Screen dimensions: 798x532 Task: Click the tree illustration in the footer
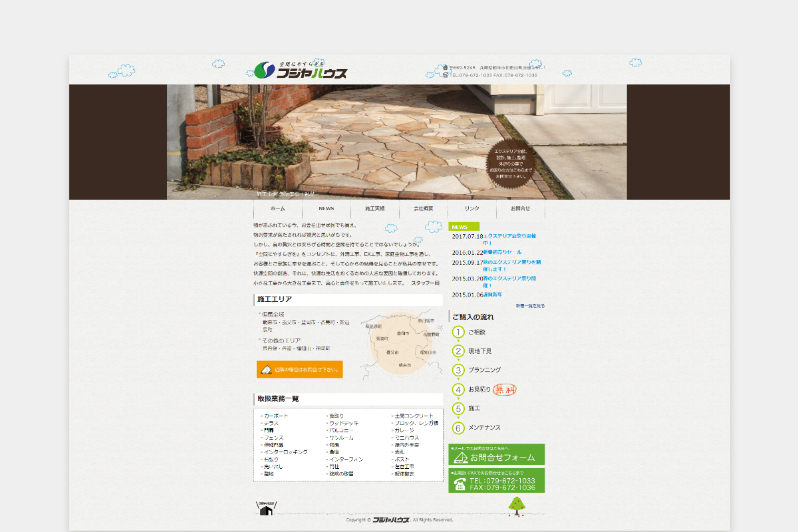tap(517, 507)
